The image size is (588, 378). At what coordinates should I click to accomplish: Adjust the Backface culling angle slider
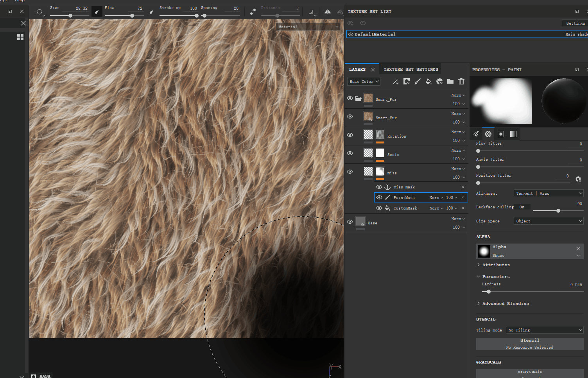(558, 211)
